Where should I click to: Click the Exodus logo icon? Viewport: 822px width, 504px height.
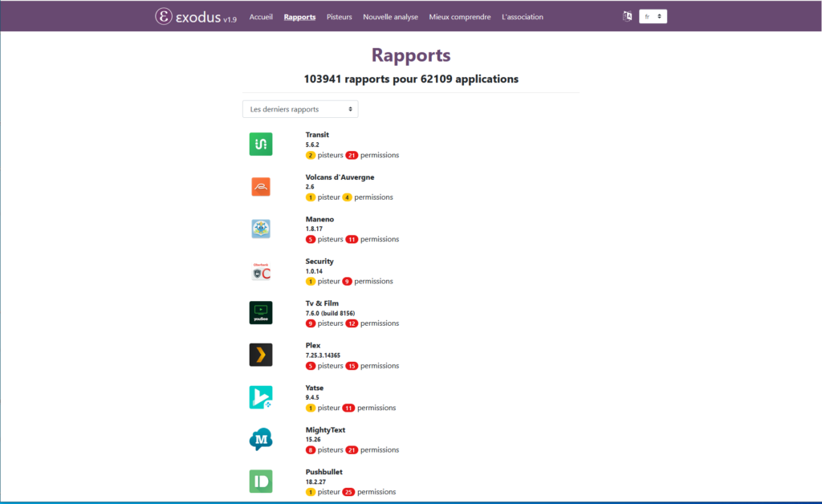pyautogui.click(x=164, y=16)
